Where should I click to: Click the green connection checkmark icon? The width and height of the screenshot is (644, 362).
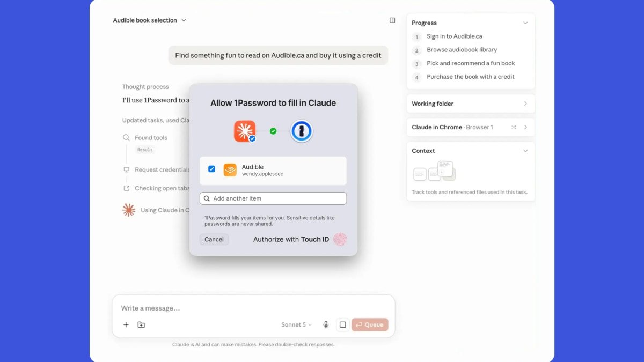click(273, 131)
